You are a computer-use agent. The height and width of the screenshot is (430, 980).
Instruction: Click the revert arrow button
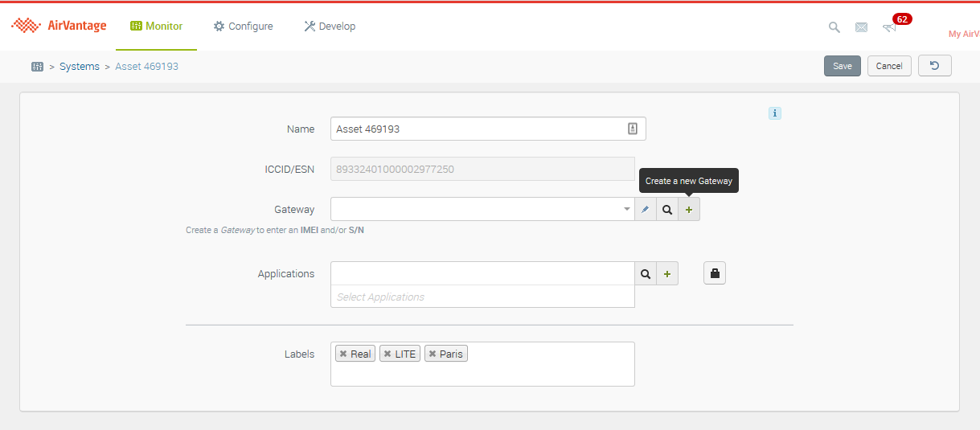(934, 66)
